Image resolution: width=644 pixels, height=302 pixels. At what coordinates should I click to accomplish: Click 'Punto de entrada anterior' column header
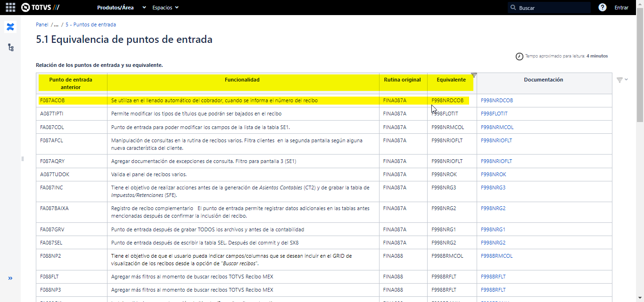click(x=71, y=83)
